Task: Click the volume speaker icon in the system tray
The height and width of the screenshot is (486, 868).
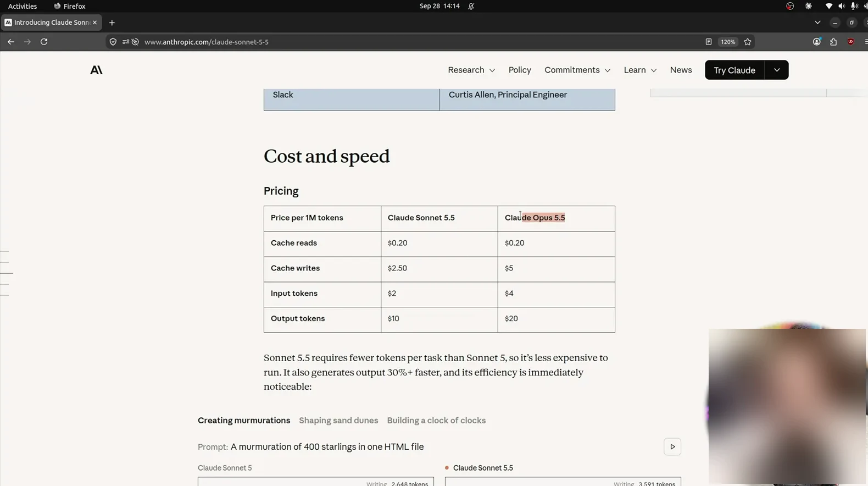Action: point(841,6)
